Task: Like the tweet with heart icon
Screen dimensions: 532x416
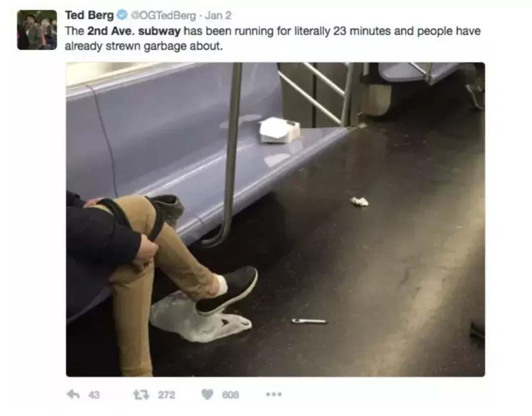Action: click(207, 394)
